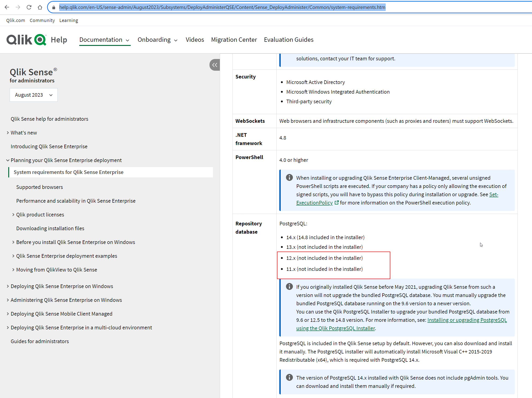Open the Onboarding dropdown menu
The image size is (532, 398).
click(x=158, y=40)
